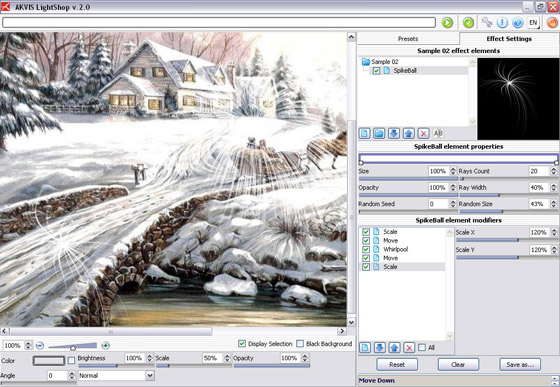Check the All modifiers checkbox
This screenshot has height=387, width=560.
pos(422,347)
